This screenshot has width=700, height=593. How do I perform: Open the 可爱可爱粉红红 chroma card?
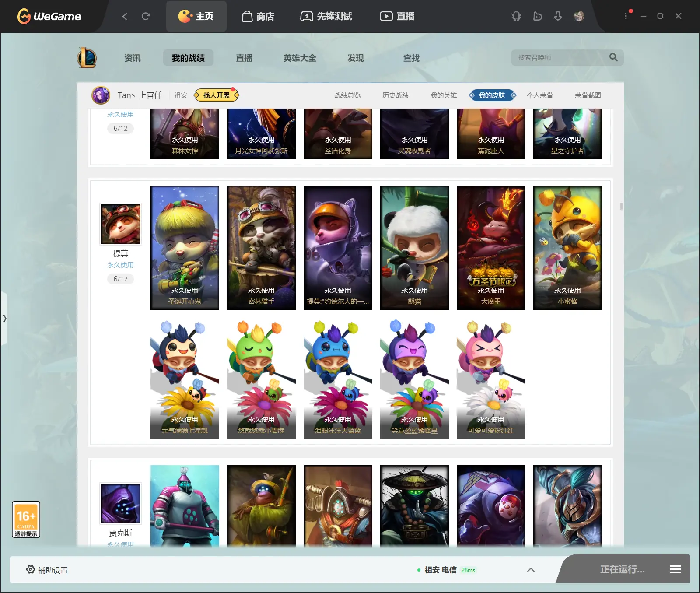click(491, 379)
